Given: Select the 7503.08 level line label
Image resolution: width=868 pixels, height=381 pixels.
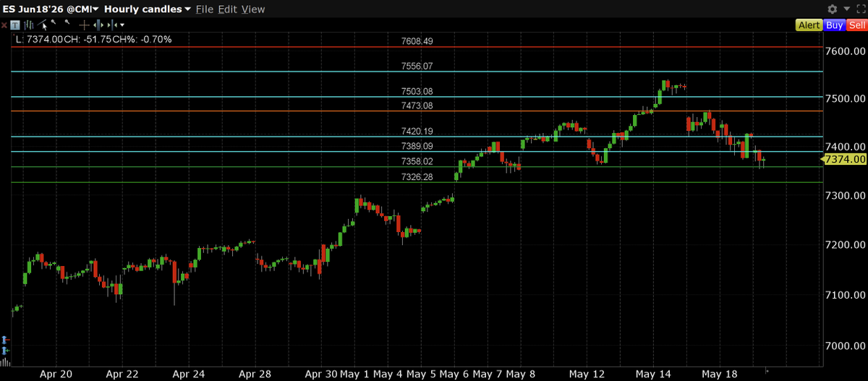Looking at the screenshot, I should pyautogui.click(x=417, y=91).
